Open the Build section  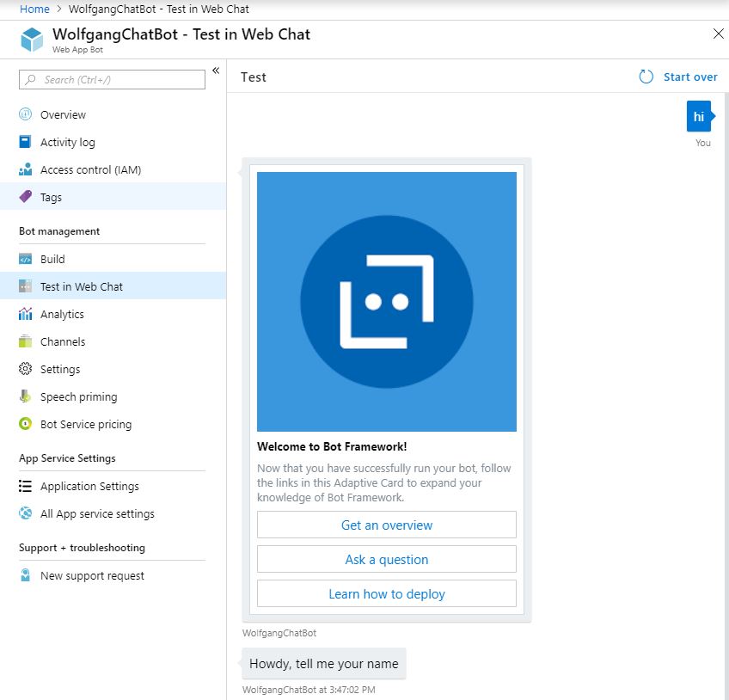(52, 259)
